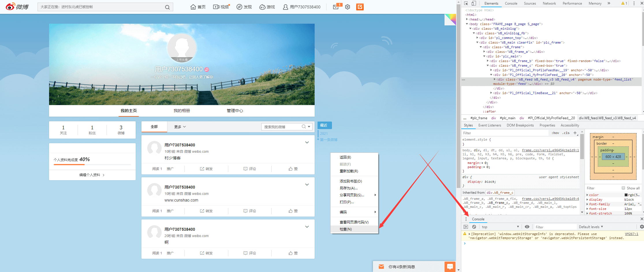Screen dimensions: 644x272
Task: Toggle the :hov element state button
Action: [x=555, y=133]
